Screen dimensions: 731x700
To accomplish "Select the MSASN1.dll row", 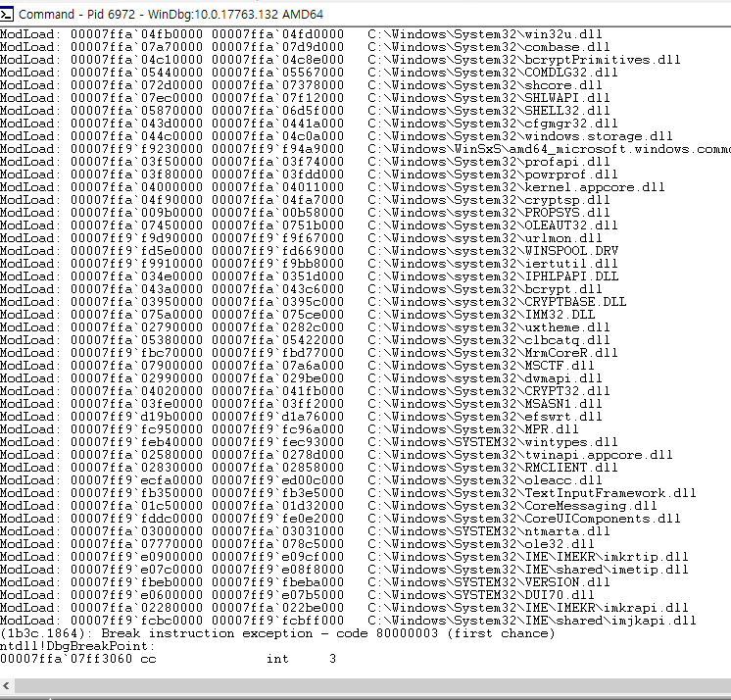I will pos(301,404).
